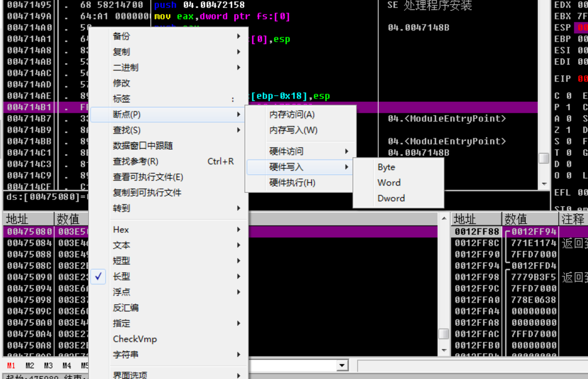
Task: Click the 断点(P) menu entry
Action: coord(169,114)
